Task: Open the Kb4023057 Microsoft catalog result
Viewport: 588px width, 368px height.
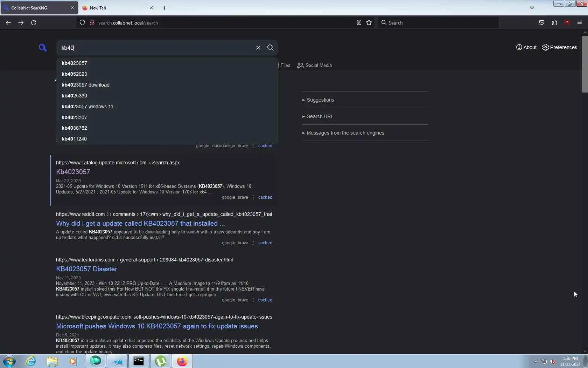Action: tap(73, 172)
